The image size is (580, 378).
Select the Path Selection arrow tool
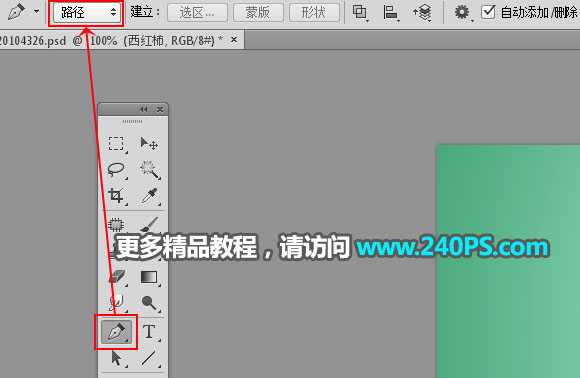pos(117,358)
